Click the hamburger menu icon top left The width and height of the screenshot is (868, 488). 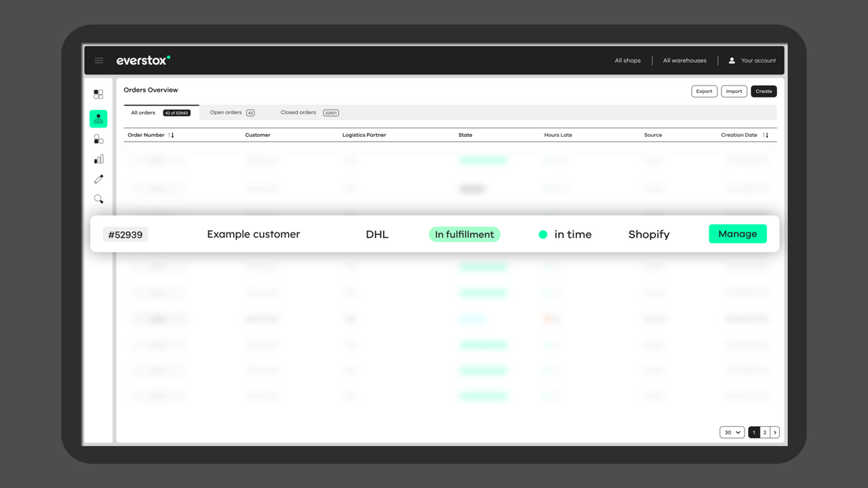pos(99,60)
